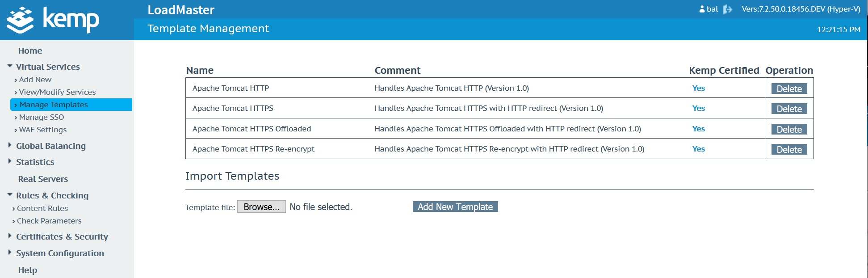This screenshot has width=868, height=278.
Task: Delete the Apache Tomcat HTTPS Offloaded template
Action: pyautogui.click(x=789, y=130)
